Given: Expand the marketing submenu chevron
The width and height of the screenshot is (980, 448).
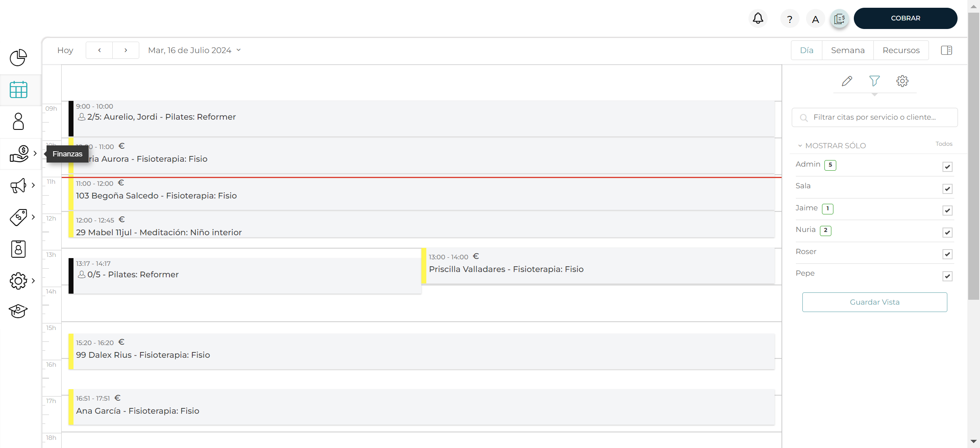Looking at the screenshot, I should [x=33, y=185].
